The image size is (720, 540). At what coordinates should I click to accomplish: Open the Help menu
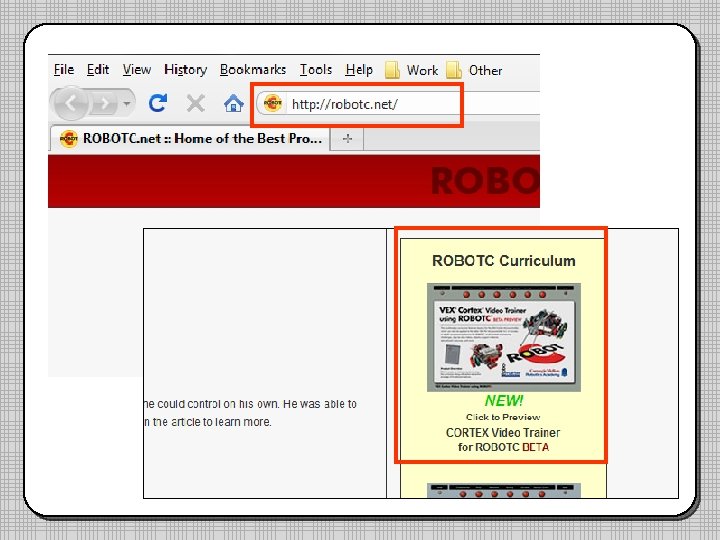(359, 70)
